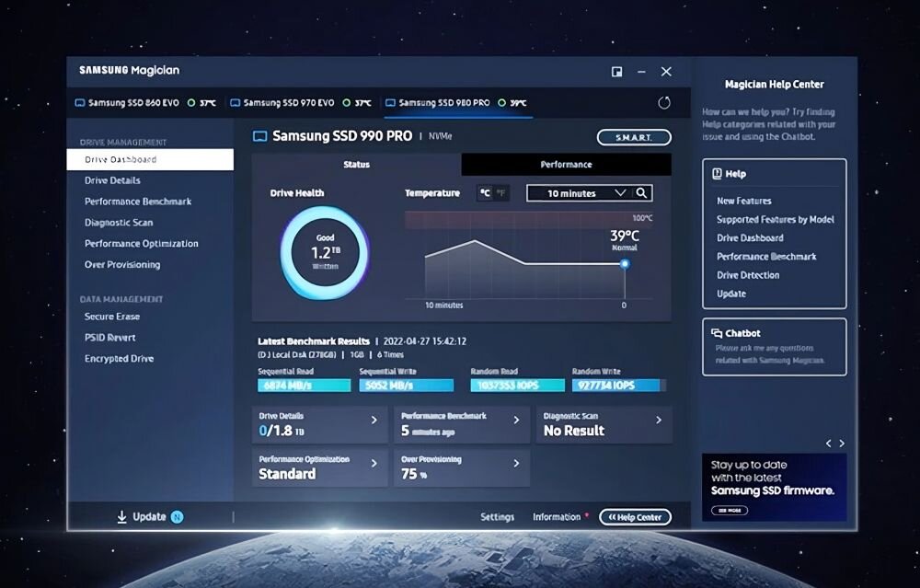Open the Settings option in the bottom bar

pos(497,516)
